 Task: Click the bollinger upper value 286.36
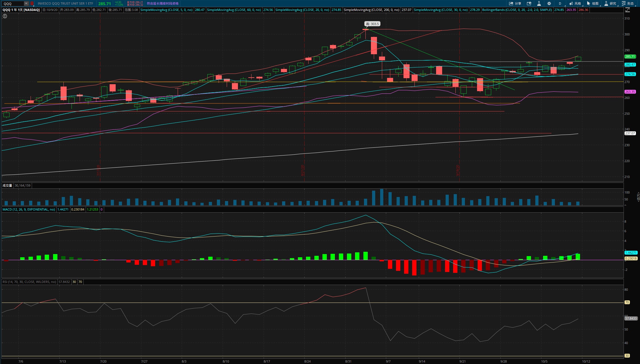coord(583,10)
